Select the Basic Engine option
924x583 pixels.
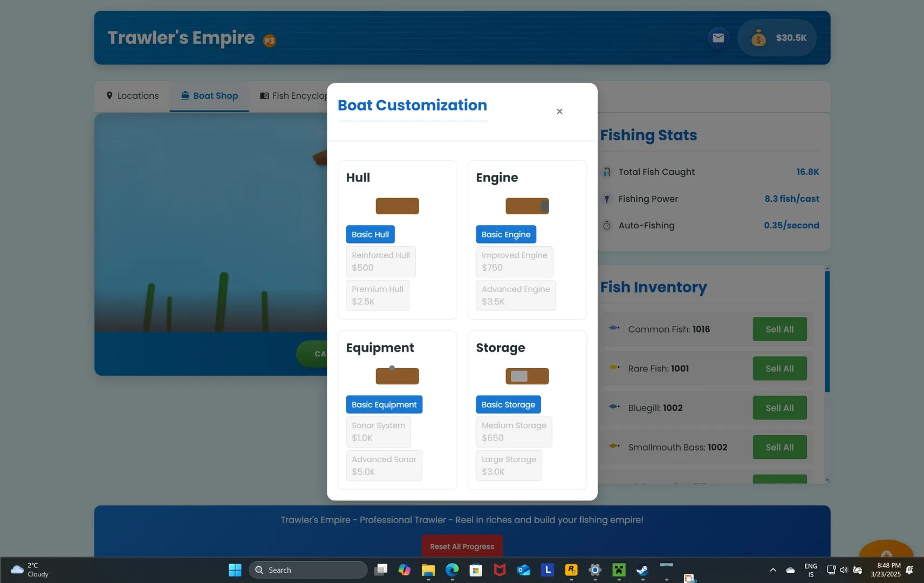pos(505,234)
